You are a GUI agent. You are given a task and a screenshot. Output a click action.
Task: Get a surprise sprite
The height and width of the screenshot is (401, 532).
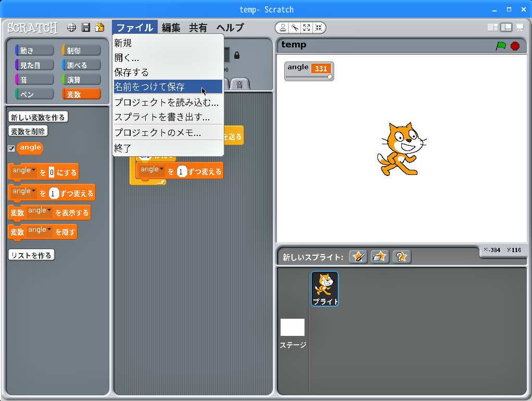(x=402, y=257)
